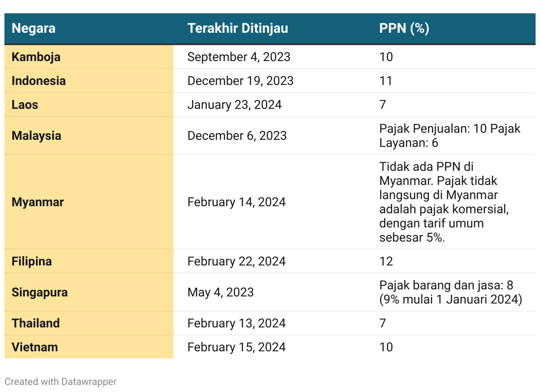Click the Myanmar commercial tax description text
The image size is (540, 392).
(x=444, y=202)
